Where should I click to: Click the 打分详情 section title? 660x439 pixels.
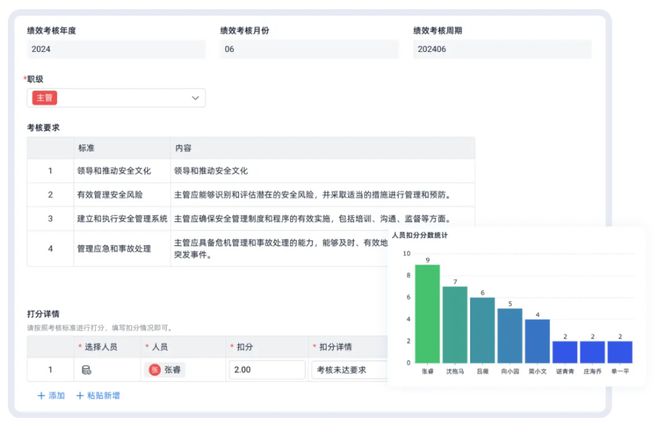point(43,314)
